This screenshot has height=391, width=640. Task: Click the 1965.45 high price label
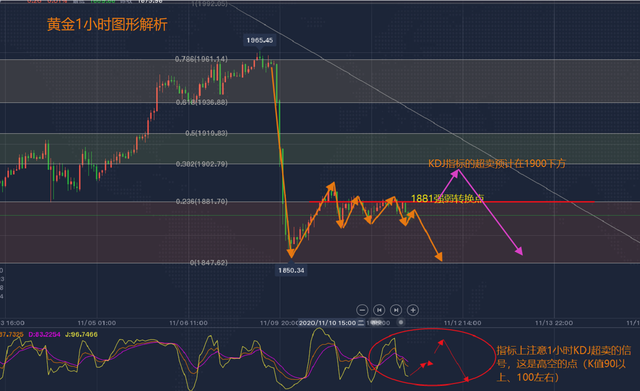tap(260, 40)
